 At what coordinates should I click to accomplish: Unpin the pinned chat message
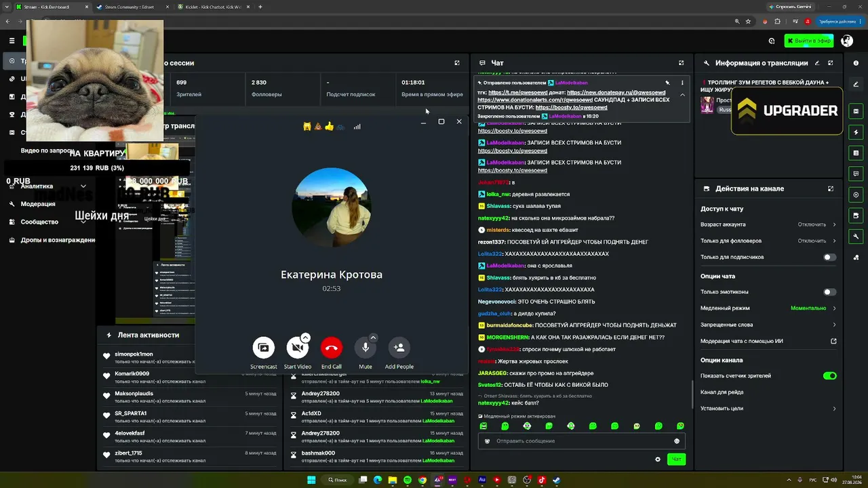(x=667, y=83)
